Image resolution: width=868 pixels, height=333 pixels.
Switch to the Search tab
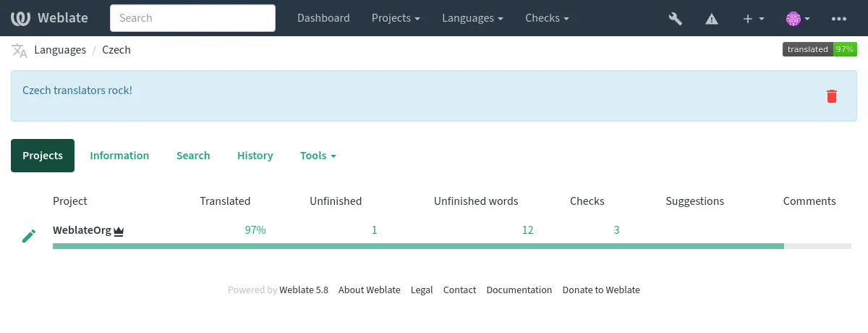[193, 156]
